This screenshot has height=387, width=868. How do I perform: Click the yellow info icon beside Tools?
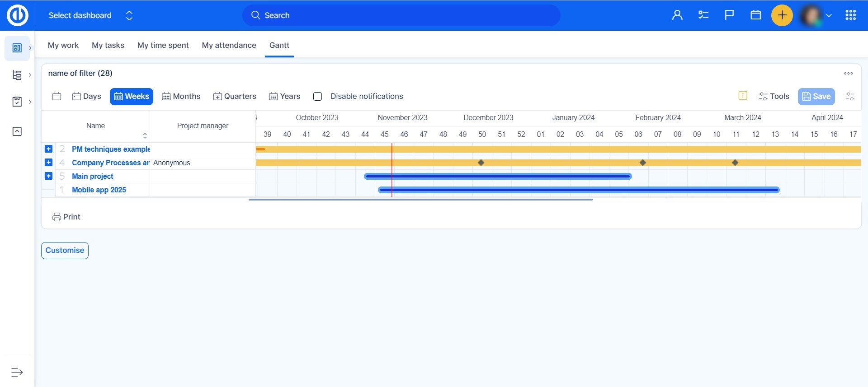coord(742,96)
